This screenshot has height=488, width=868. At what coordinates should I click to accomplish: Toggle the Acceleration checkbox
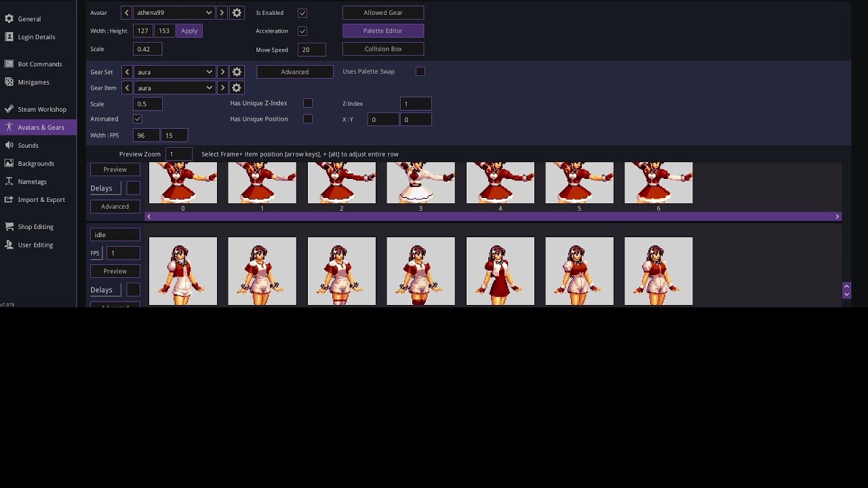[x=302, y=31]
